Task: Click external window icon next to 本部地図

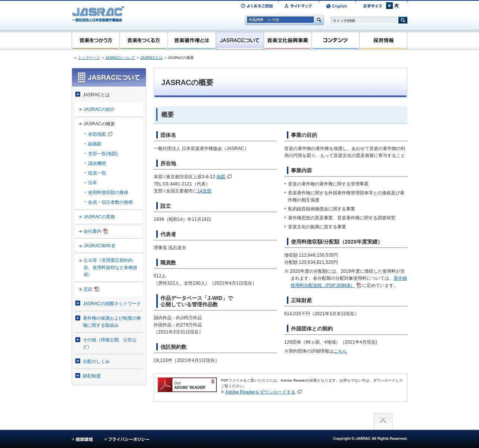Action: tap(110, 134)
